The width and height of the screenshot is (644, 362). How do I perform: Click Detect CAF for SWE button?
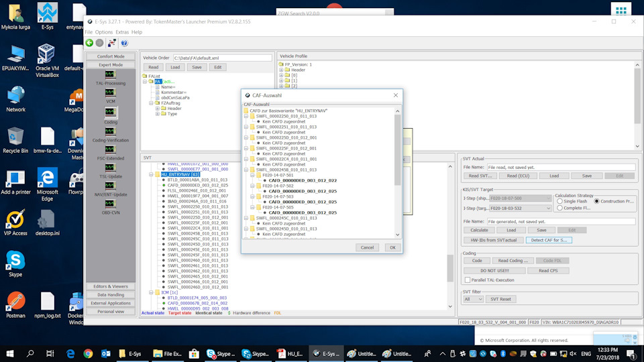click(549, 240)
